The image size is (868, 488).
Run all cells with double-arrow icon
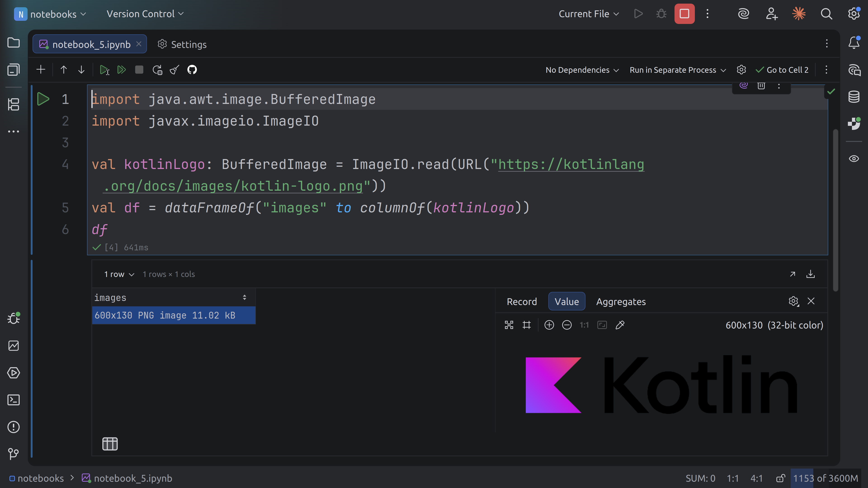[x=121, y=70]
